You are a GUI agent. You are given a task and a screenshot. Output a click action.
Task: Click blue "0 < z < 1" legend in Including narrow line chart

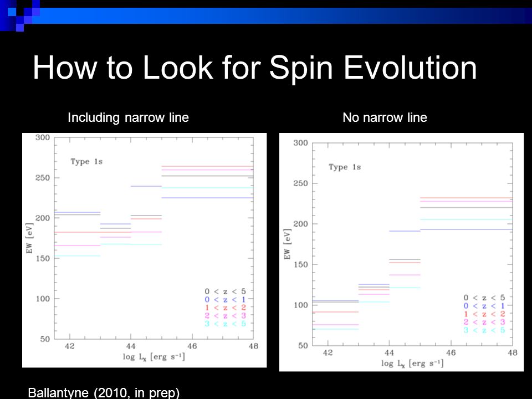[226, 300]
